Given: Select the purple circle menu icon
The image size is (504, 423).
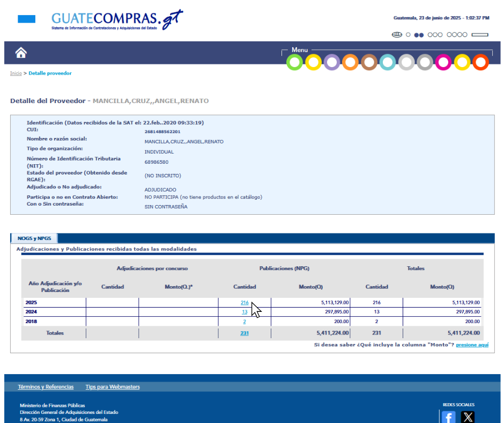Looking at the screenshot, I should pos(332,62).
